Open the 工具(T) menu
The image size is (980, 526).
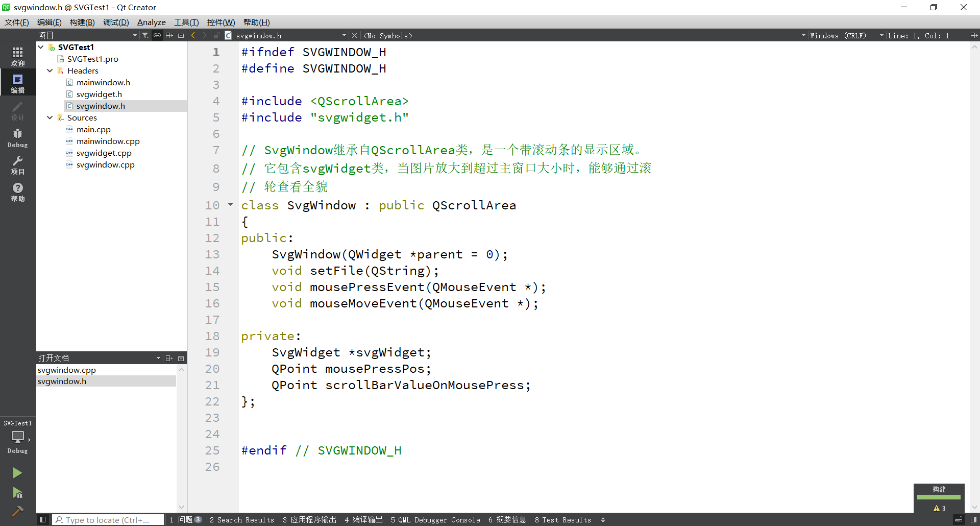coord(186,22)
